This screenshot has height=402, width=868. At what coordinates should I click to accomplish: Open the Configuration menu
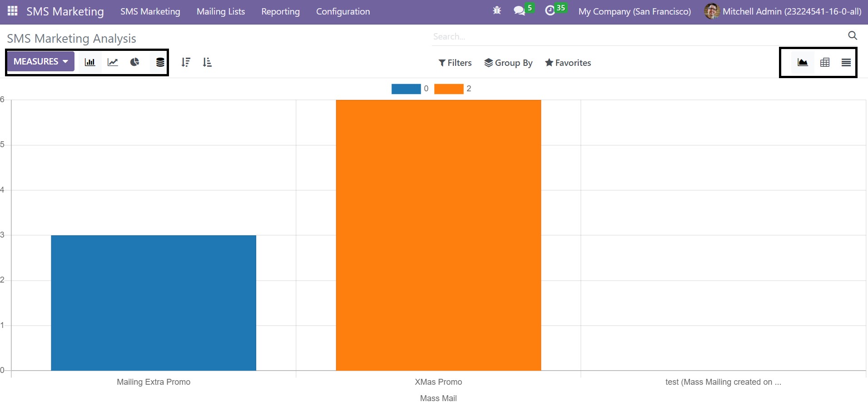343,11
